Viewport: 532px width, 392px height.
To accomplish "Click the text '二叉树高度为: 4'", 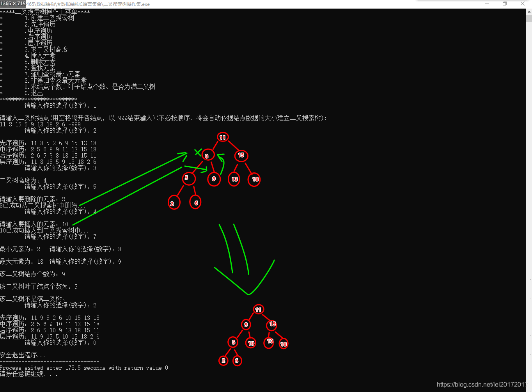I will (x=23, y=181).
